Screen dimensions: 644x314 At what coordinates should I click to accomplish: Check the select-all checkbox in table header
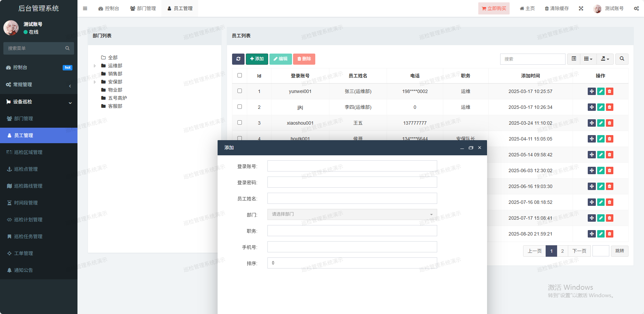tap(239, 75)
